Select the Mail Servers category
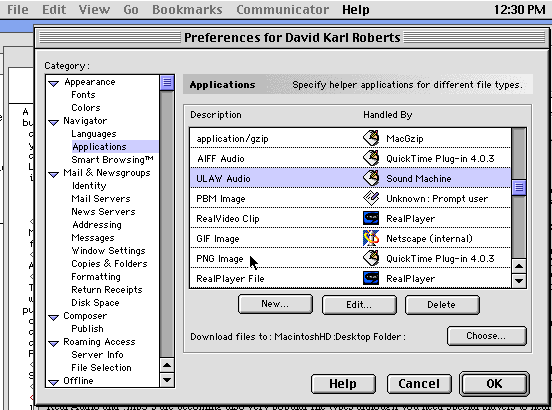The width and height of the screenshot is (552, 410). tap(101, 199)
